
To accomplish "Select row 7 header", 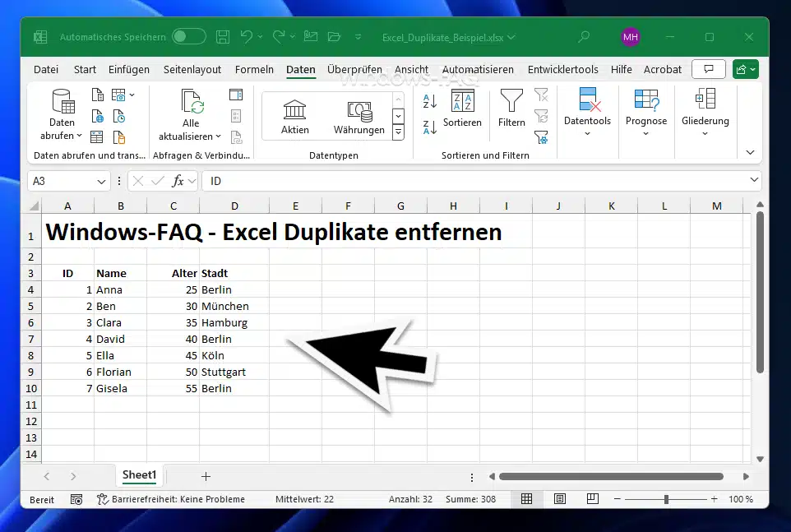I will click(x=30, y=340).
